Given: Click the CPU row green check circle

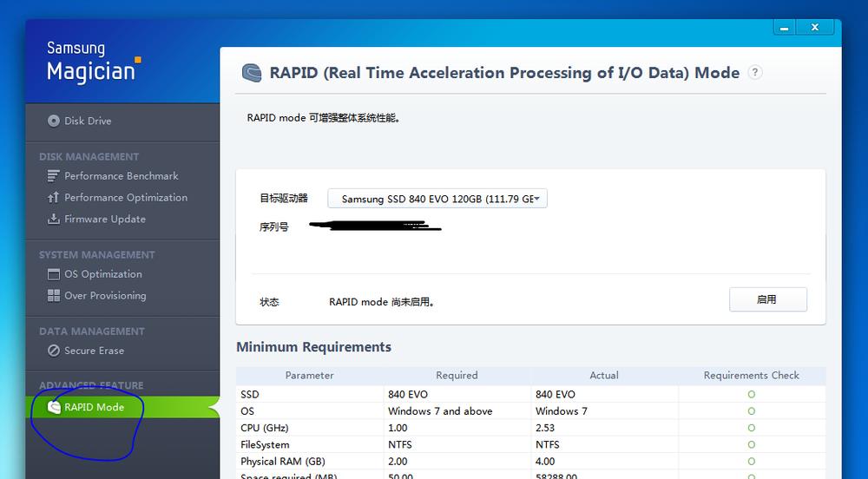Looking at the screenshot, I should tap(751, 428).
